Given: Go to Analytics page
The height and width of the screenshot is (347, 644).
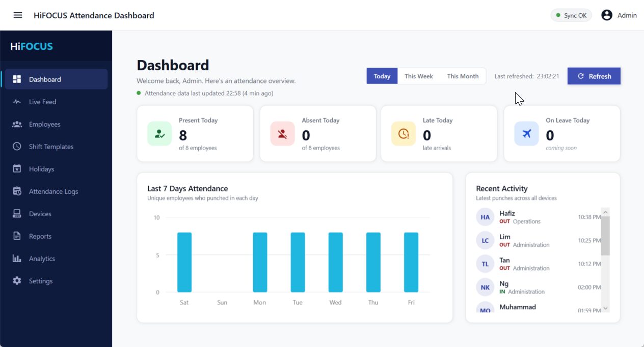Looking at the screenshot, I should (56, 258).
